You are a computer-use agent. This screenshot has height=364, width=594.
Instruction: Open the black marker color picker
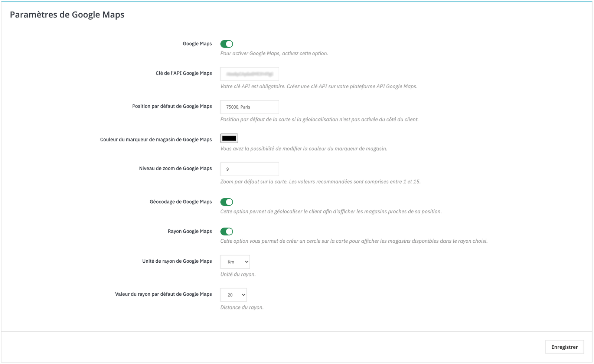tap(229, 138)
